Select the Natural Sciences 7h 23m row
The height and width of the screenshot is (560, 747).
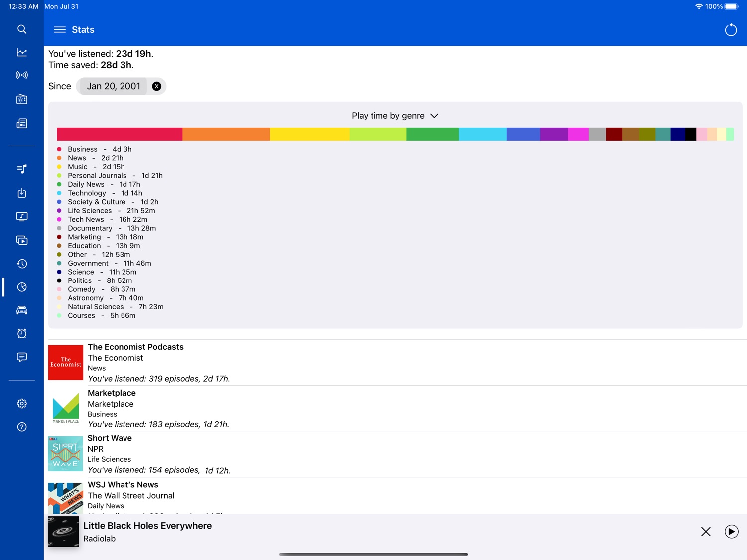[x=110, y=307]
